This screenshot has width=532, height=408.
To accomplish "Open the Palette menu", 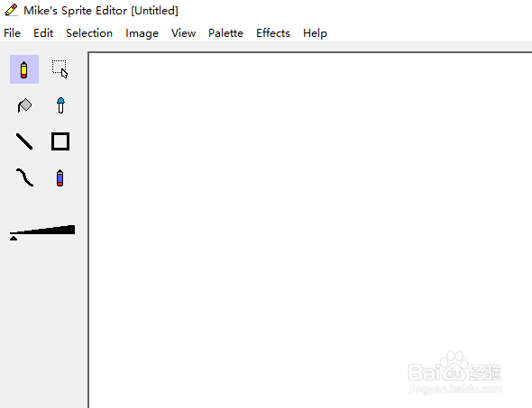I will [225, 33].
